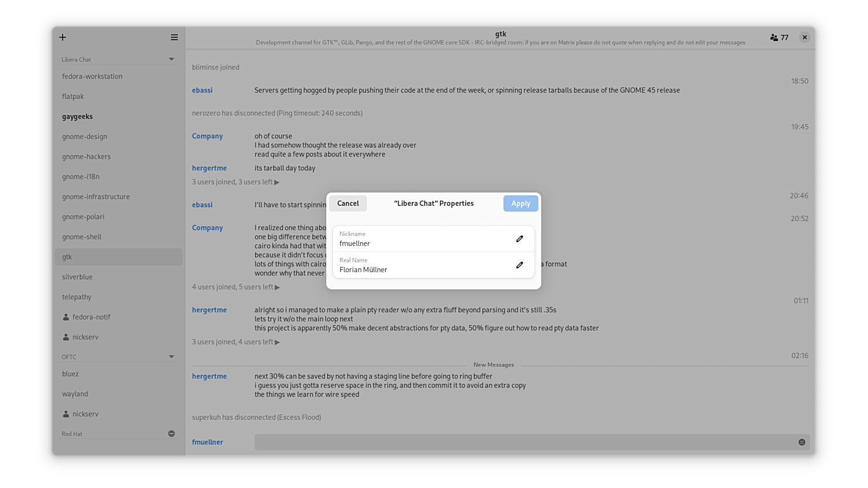Edit the Real Name using the pencil icon

(519, 265)
